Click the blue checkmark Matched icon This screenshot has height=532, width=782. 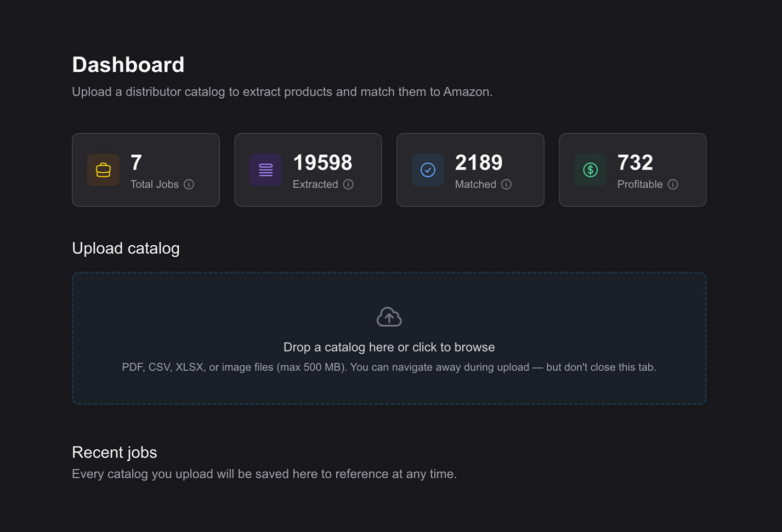pos(428,170)
